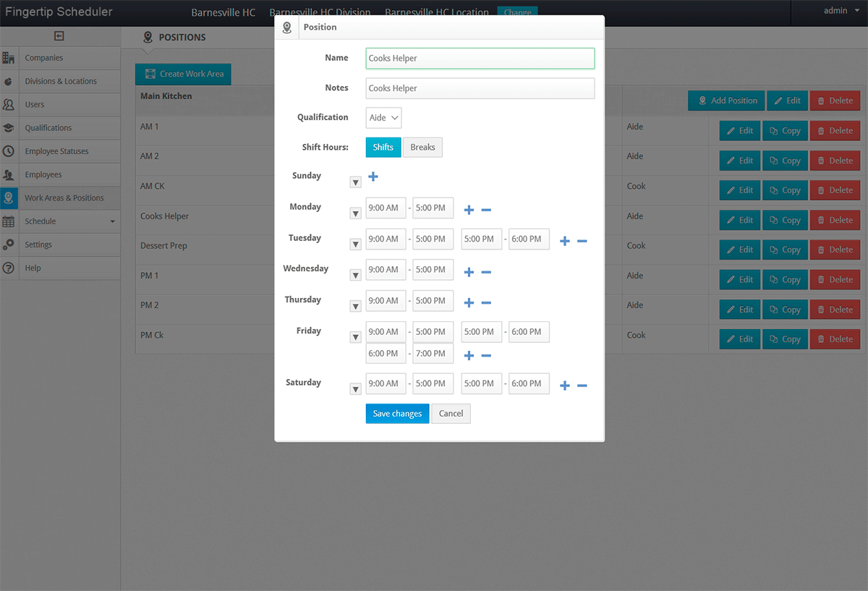Open the Aide qualification dropdown
This screenshot has height=591, width=868.
(x=383, y=117)
